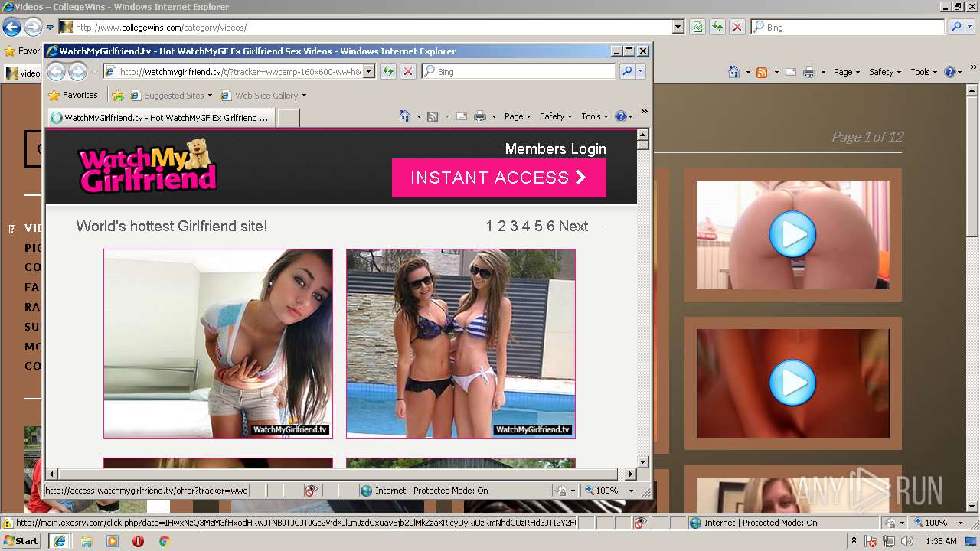Click INSTANT ACCESS button
980x551 pixels.
(499, 178)
